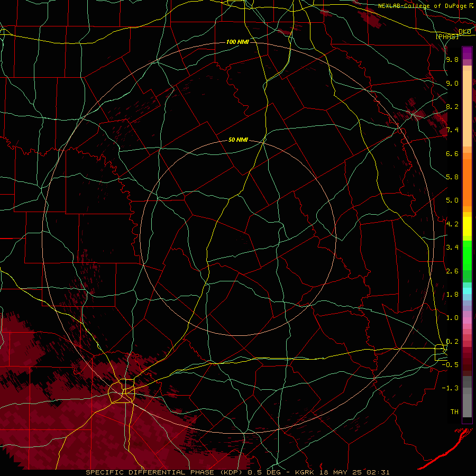Click the purple top of color bar
This screenshot has height=476, width=476.
point(467,53)
